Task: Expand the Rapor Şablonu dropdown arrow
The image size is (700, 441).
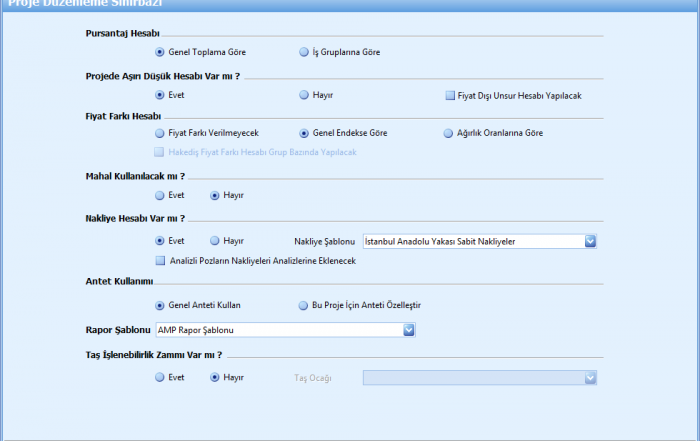Action: pyautogui.click(x=408, y=330)
